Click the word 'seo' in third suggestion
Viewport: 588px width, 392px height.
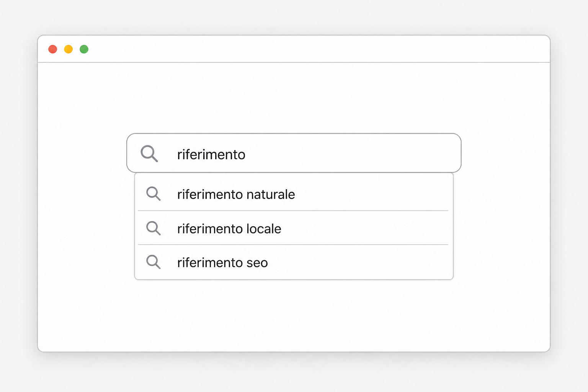(257, 263)
